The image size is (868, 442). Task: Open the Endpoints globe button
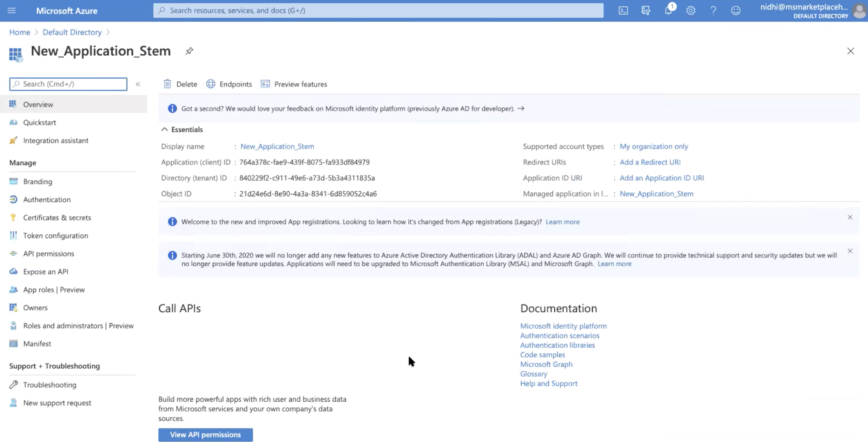click(229, 84)
